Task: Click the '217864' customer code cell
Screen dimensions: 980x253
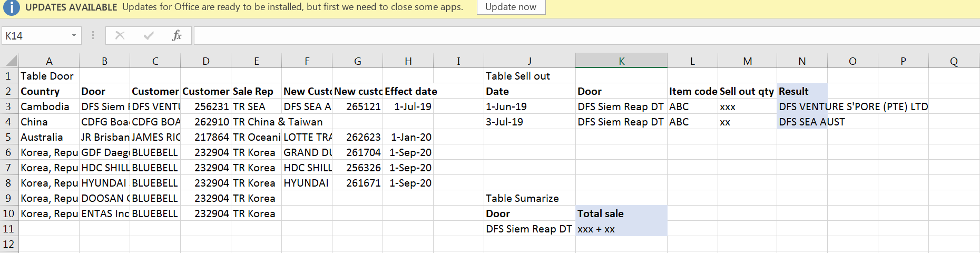Action: (x=205, y=137)
